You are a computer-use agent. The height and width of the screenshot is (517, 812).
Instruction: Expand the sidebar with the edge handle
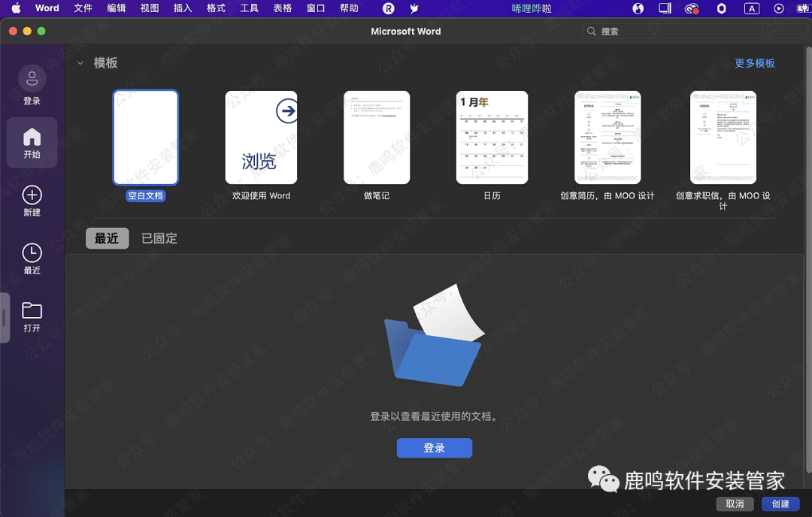point(4,317)
